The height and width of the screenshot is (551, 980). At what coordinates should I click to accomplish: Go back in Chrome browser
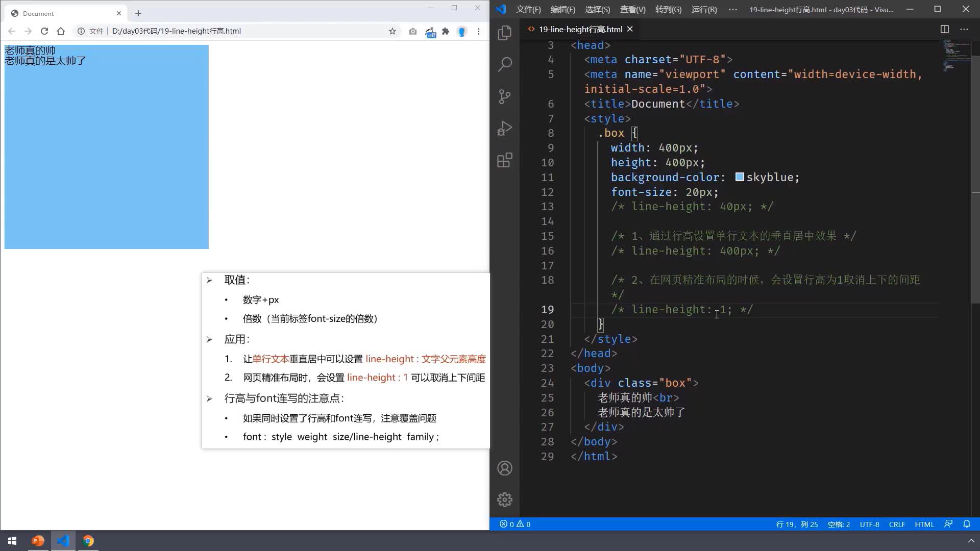11,31
